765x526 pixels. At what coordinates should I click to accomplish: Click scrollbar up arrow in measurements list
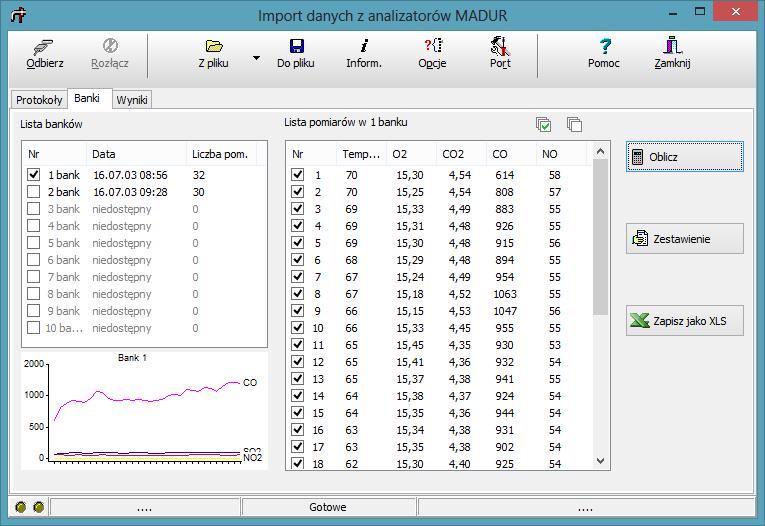pos(601,152)
